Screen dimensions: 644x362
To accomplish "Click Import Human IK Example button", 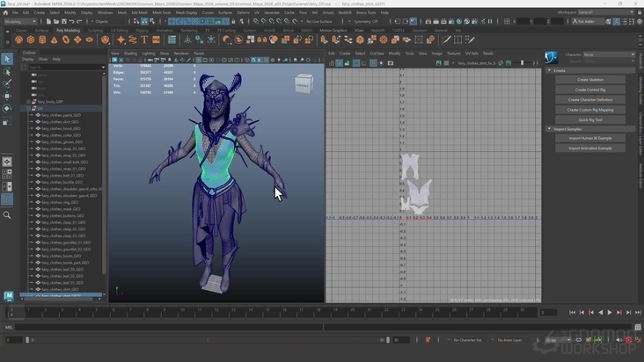I will (590, 138).
